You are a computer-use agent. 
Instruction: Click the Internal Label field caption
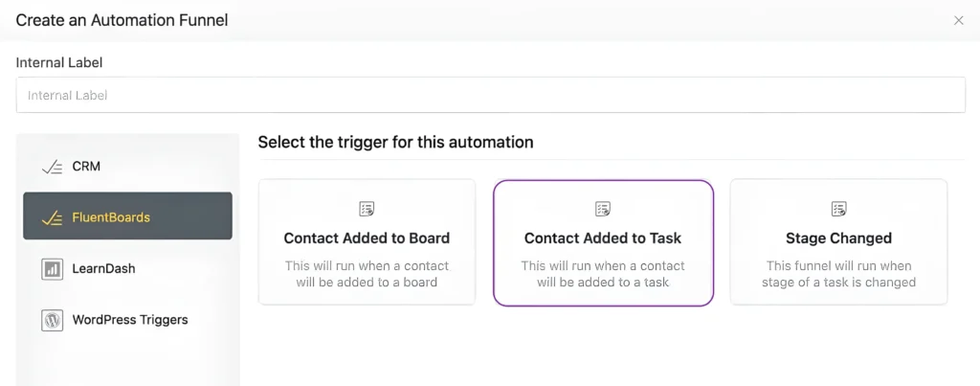pos(59,62)
